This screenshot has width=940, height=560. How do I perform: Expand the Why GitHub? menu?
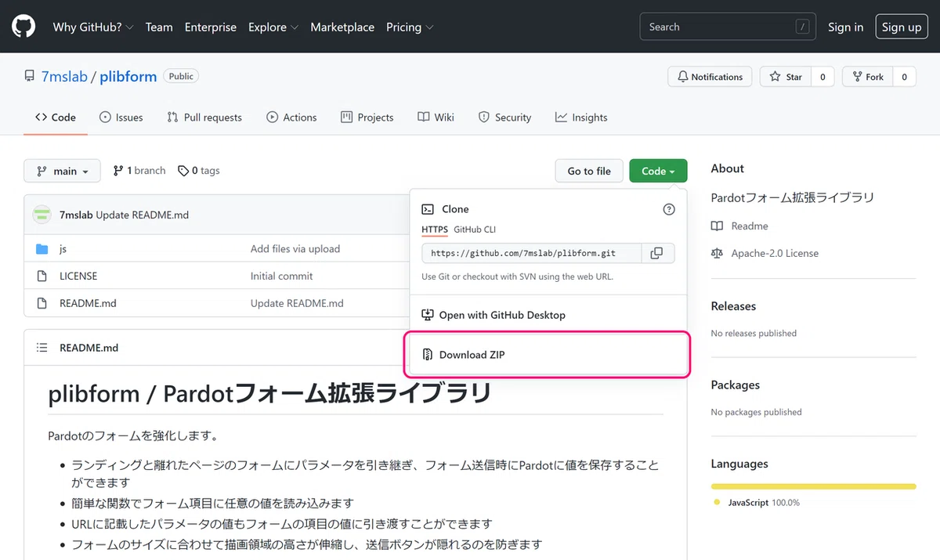(93, 27)
